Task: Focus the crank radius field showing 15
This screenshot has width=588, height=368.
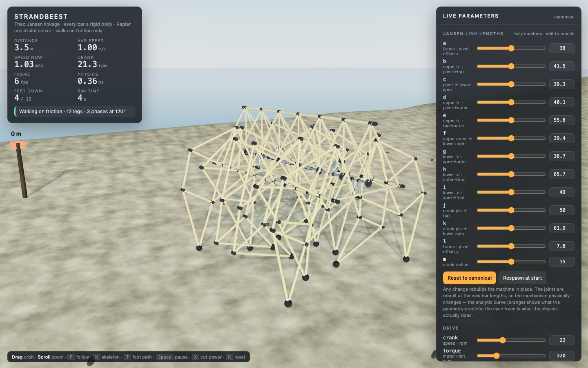Action: 562,262
